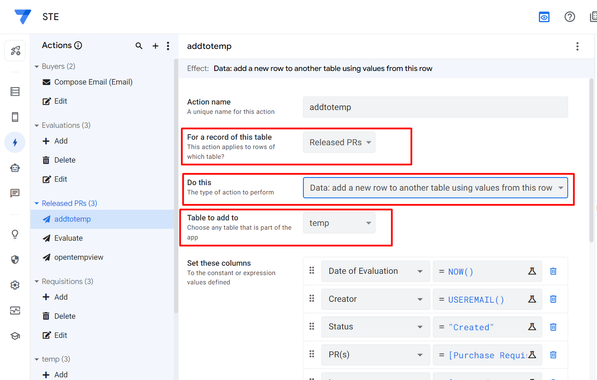Open the Learn graduation cap sidebar icon
Screen dimensions: 597x380
pos(15,336)
